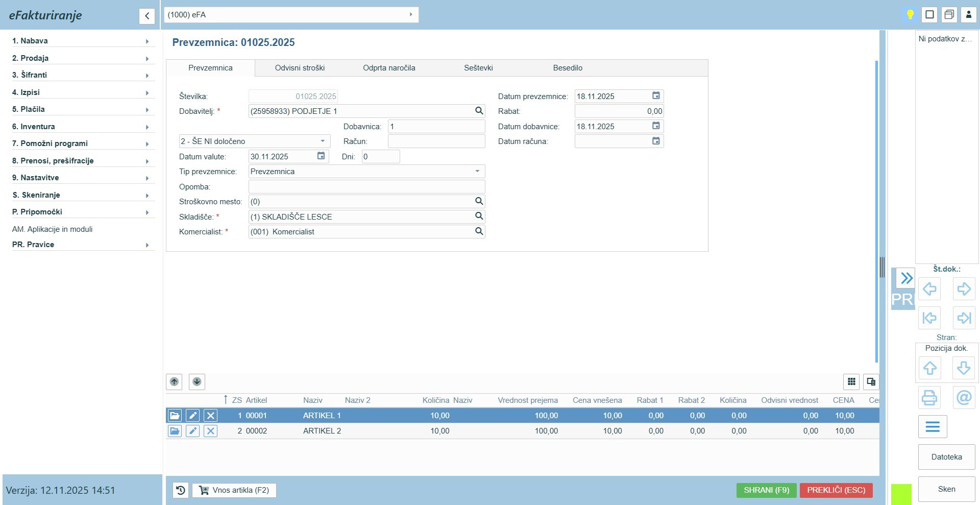Switch to the Odvisni stroški tab
This screenshot has height=505, width=980.
(300, 68)
